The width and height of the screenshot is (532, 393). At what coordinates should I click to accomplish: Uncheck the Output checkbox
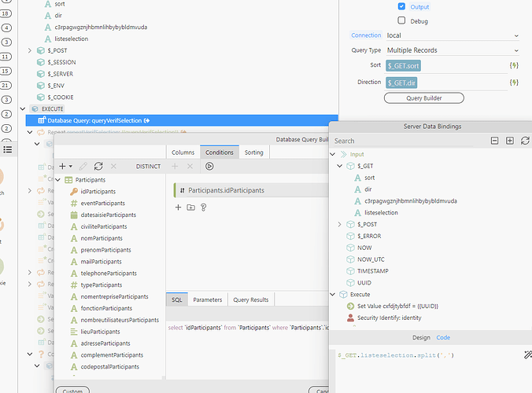pos(402,6)
